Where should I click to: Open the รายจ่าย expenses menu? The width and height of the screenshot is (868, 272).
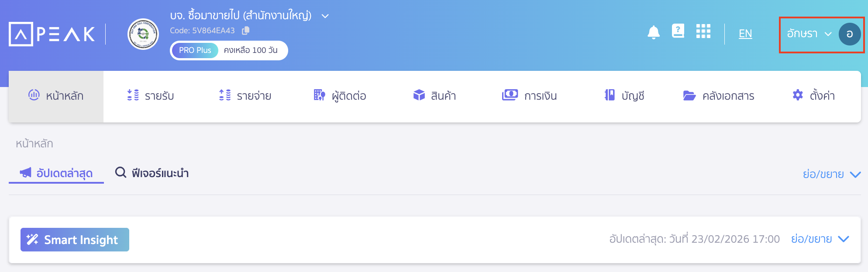click(245, 96)
